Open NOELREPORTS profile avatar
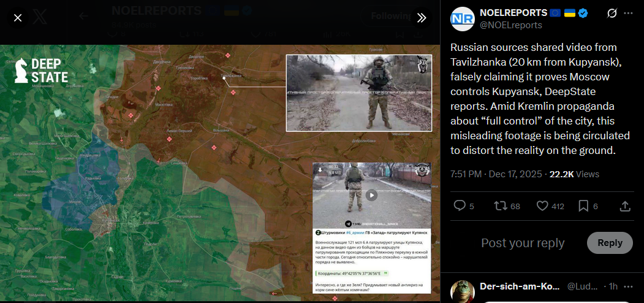This screenshot has height=303, width=644. 462,19
